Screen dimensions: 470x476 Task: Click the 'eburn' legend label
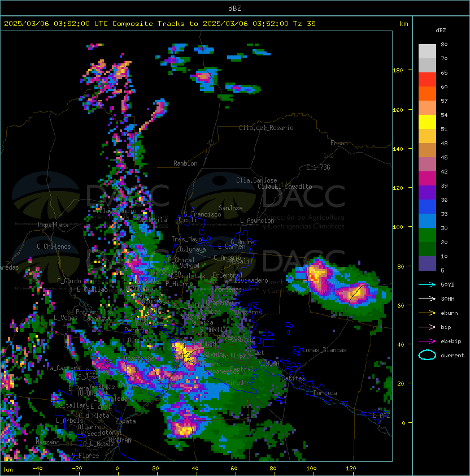[x=449, y=313]
